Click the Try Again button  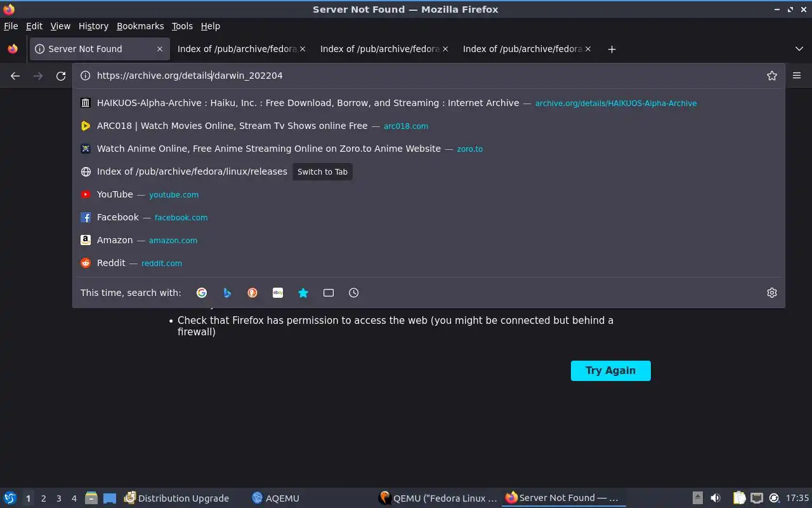coord(611,371)
